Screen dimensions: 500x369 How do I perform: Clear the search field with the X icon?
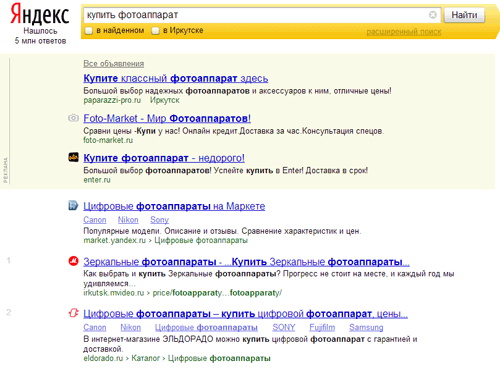coord(432,15)
